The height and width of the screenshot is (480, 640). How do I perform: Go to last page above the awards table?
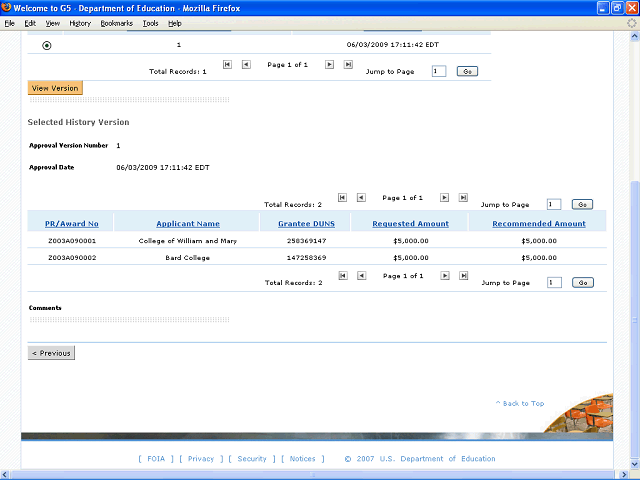pyautogui.click(x=463, y=198)
